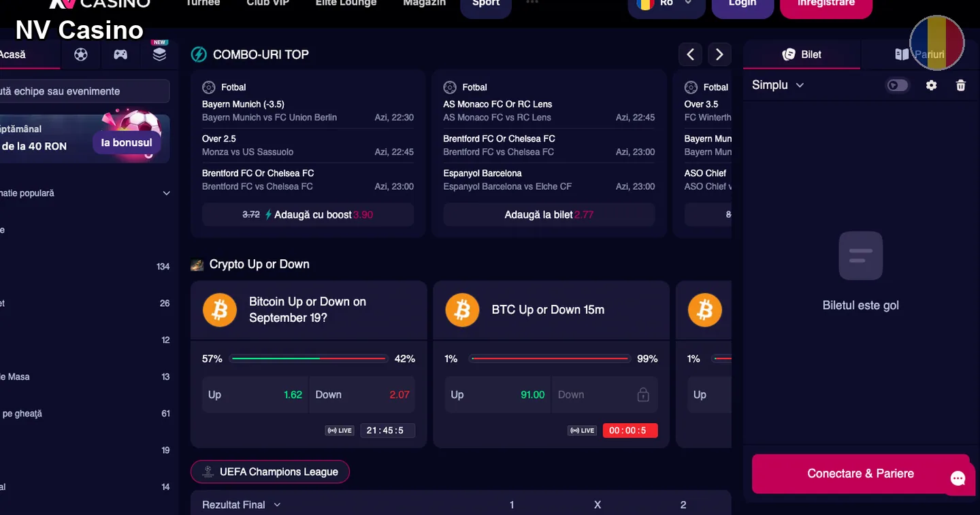Click the Romanian flag round badge
Image resolution: width=980 pixels, height=515 pixels.
pyautogui.click(x=937, y=42)
